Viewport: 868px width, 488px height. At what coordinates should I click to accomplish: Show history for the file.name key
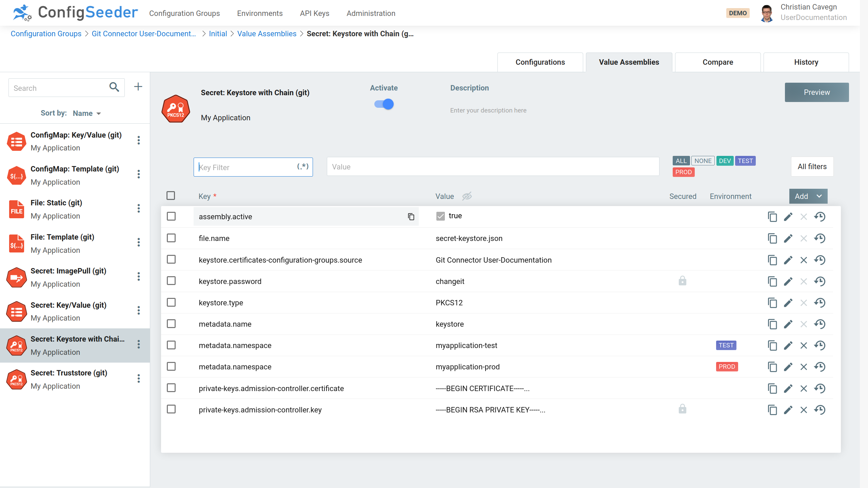click(820, 238)
